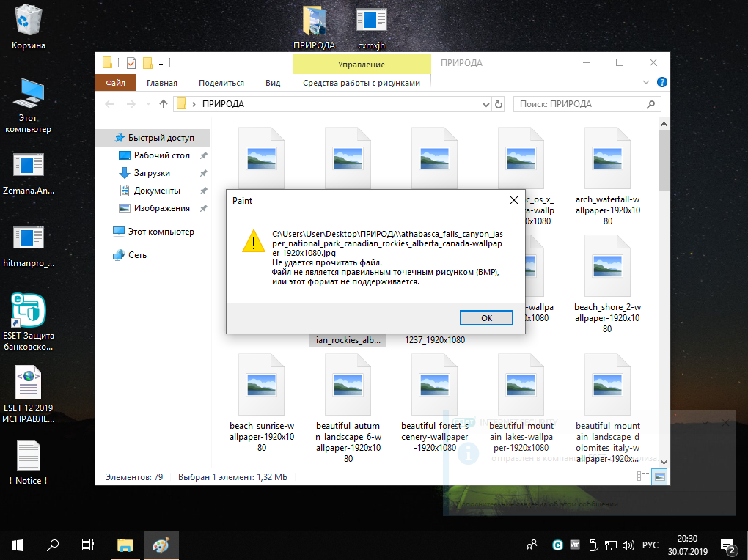Expand the ribbon using the chevron
748x560 pixels.
click(x=646, y=83)
